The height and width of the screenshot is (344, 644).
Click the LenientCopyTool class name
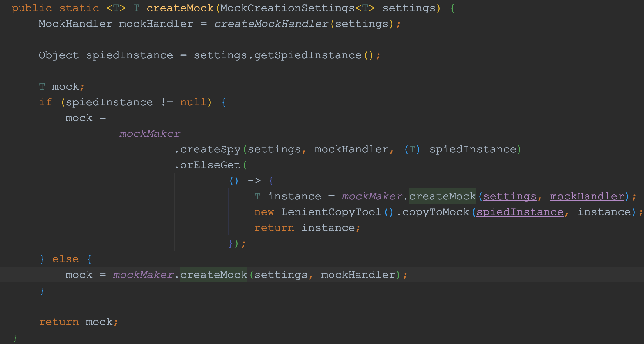(x=331, y=212)
